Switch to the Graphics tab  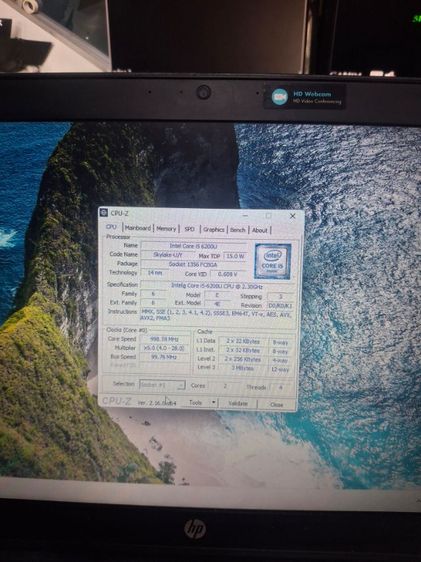click(x=214, y=230)
